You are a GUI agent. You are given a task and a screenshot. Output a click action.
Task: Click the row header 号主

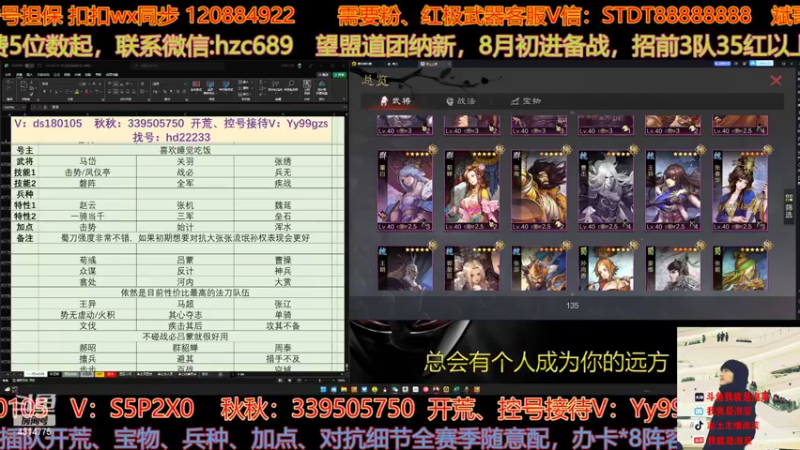point(24,150)
